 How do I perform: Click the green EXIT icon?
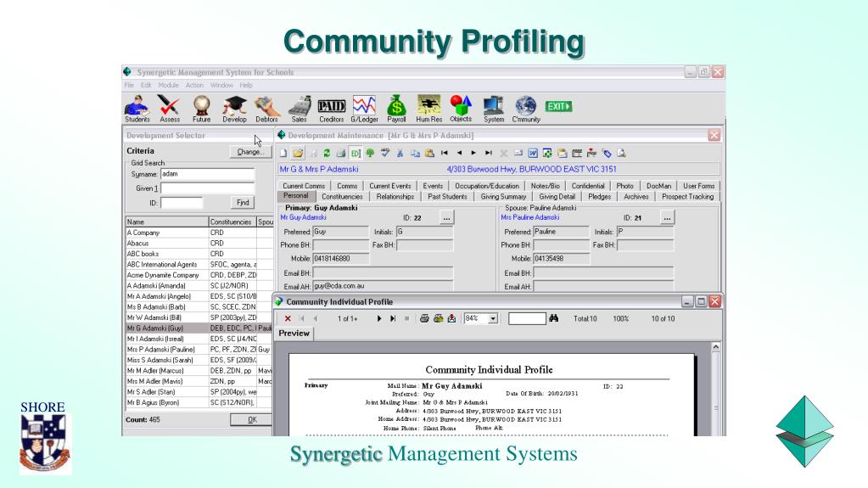point(558,106)
